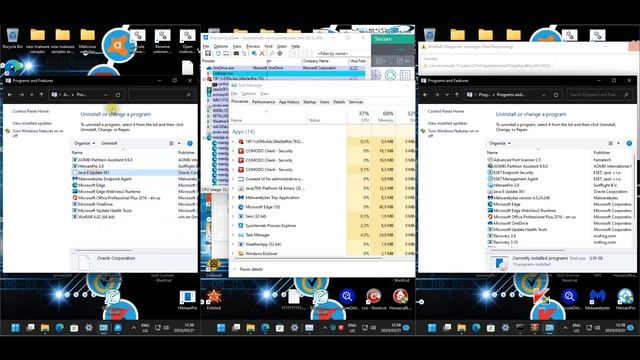640x360 pixels.
Task: Click the circular scan icon in the COMODO widget
Action: pyautogui.click(x=391, y=75)
